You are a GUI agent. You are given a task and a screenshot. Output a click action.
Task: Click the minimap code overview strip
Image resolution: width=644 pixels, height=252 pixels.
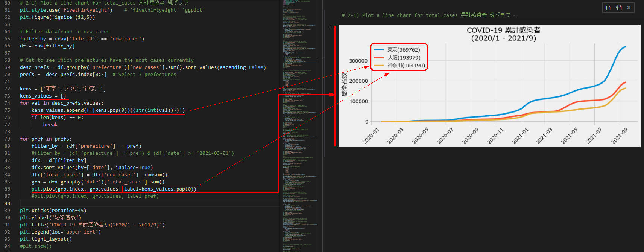(300, 126)
